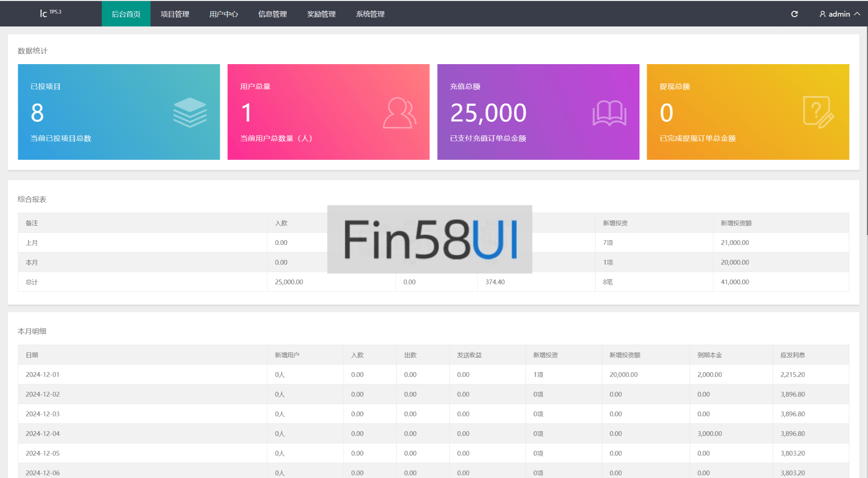Click the 总计 row in 综合报表
Screen dimensions: 868x478
click(32, 282)
